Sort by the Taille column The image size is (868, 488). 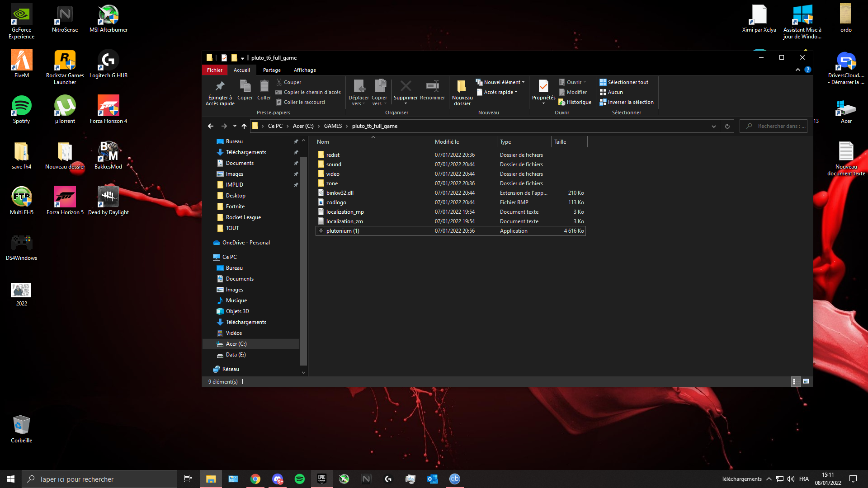569,142
